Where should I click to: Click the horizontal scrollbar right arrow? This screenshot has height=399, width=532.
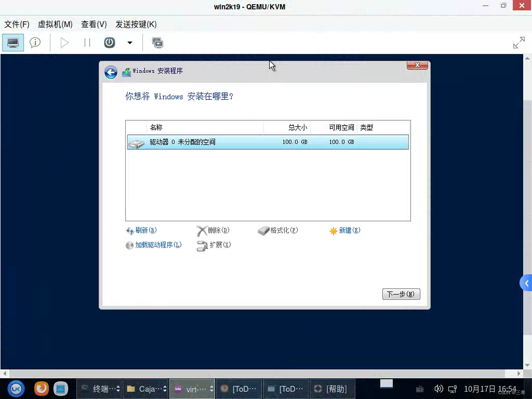point(519,373)
